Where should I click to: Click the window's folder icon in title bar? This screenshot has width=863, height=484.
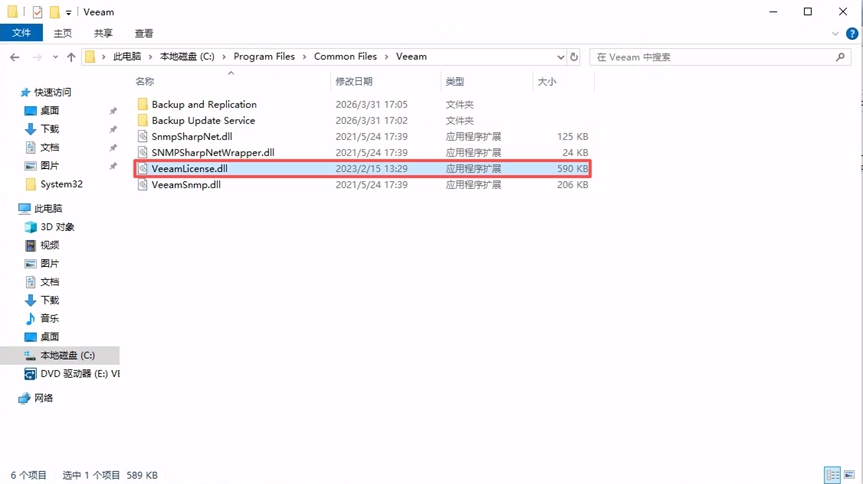click(x=13, y=12)
